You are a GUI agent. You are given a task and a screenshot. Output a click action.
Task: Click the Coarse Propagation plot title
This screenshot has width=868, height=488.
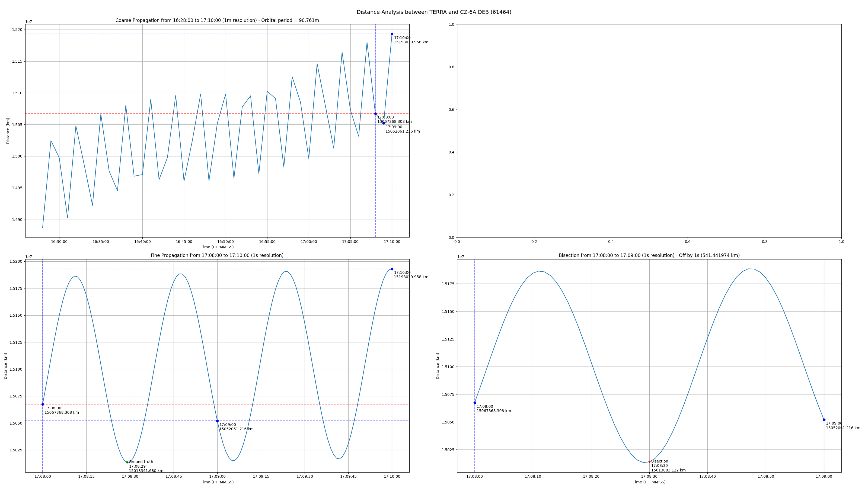pyautogui.click(x=217, y=21)
